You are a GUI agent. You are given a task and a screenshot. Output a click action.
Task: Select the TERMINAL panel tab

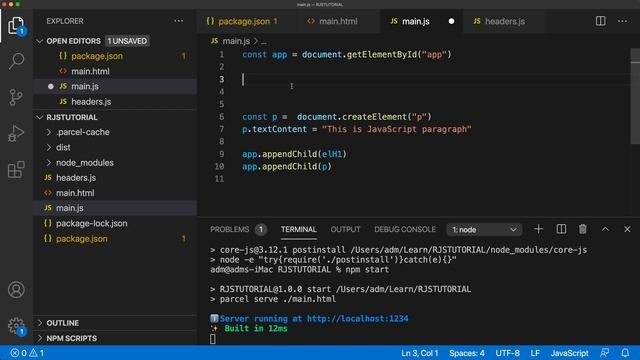pos(299,229)
